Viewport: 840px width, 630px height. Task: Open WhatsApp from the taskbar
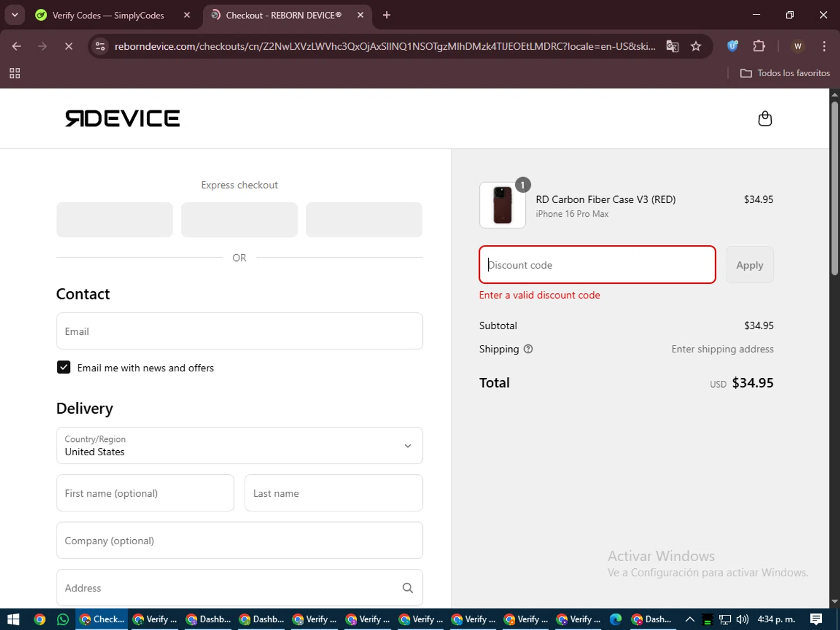tap(63, 619)
